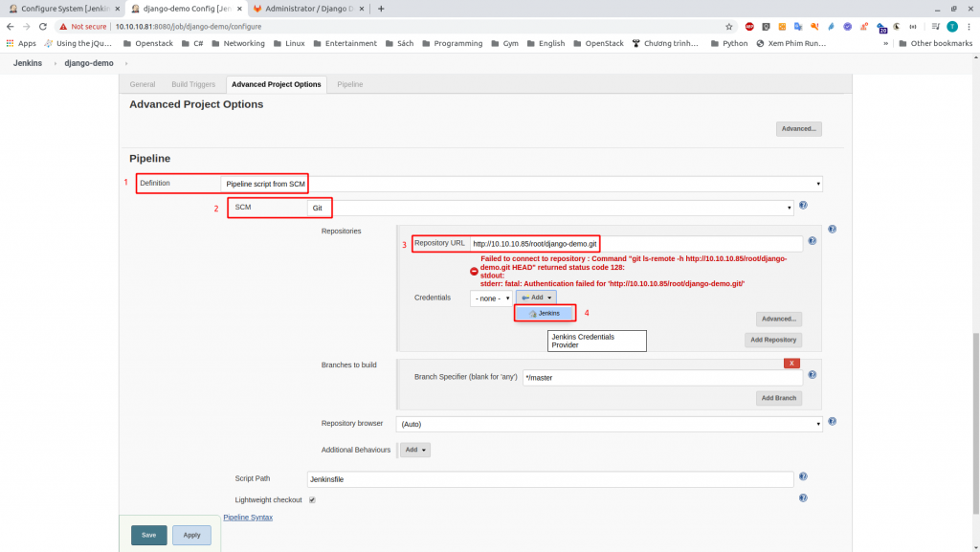Choose Jenkins from the Add credentials menu
980x552 pixels.
point(545,313)
